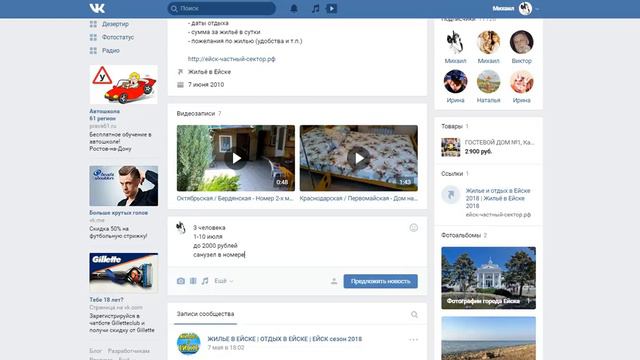This screenshot has width=640, height=360.
Task: Open the Автошкола 61 регион ad title
Action: 104,115
